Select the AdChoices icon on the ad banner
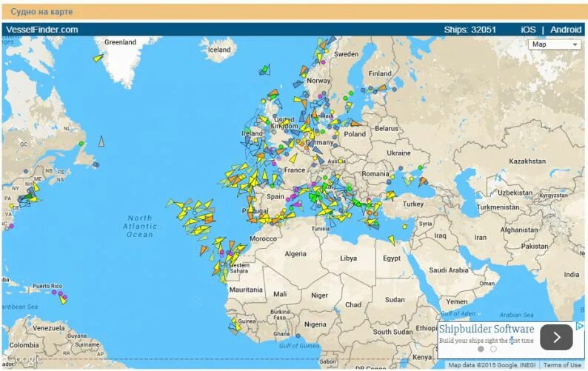Viewport: 588px width, 371px height. (x=580, y=327)
